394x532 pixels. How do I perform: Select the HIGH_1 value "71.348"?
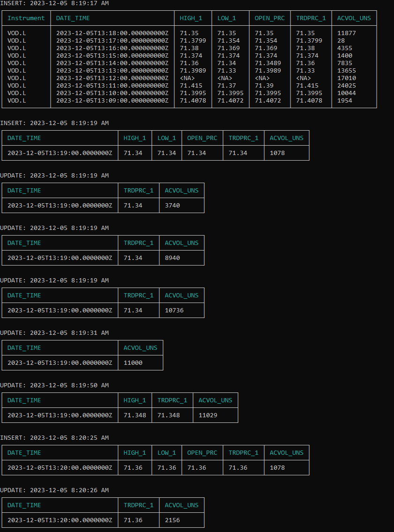135,415
